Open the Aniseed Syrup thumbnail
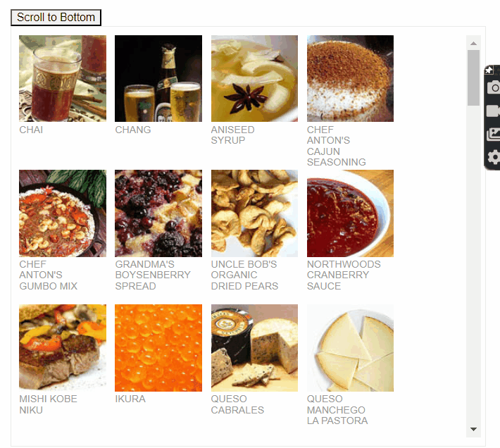The image size is (500, 448). 254,78
